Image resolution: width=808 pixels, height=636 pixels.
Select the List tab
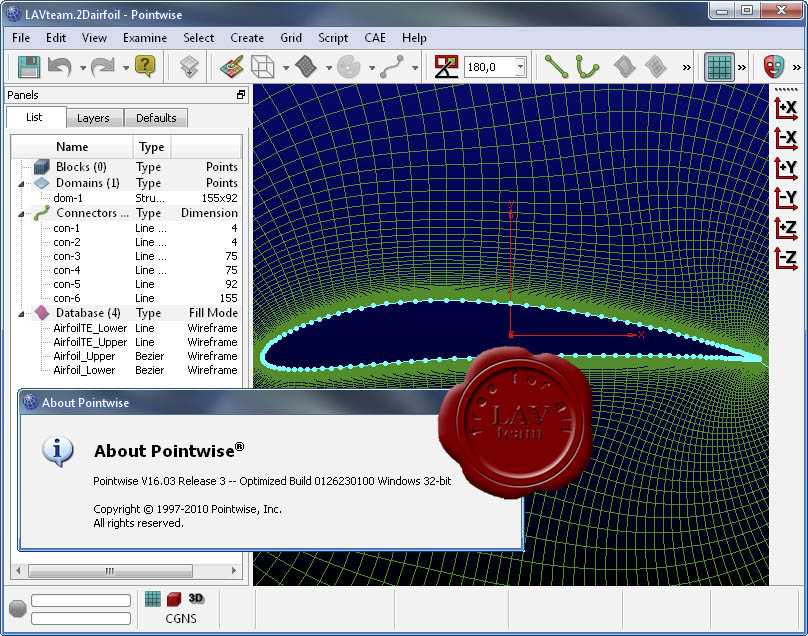(35, 117)
